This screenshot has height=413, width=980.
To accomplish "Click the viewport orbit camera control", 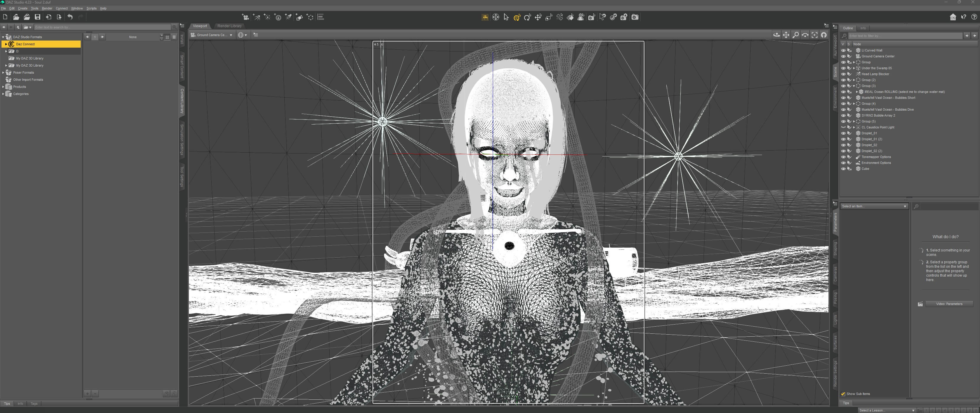I will click(777, 35).
